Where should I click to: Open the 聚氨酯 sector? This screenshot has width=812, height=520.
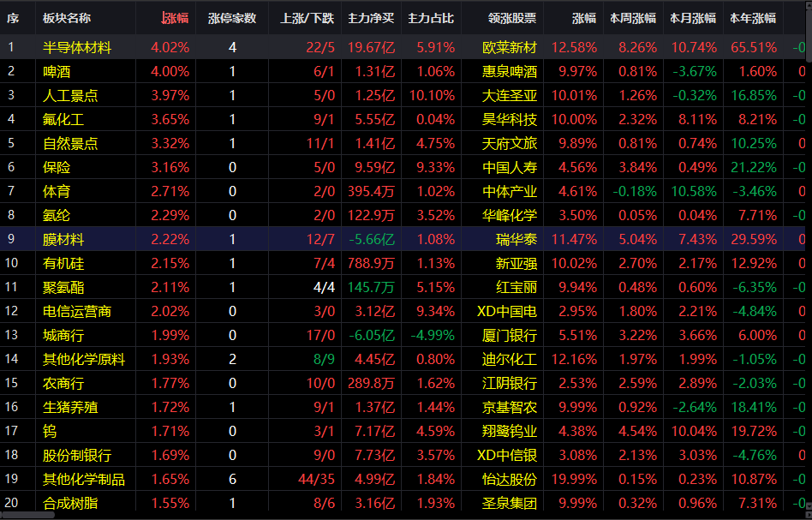(63, 288)
